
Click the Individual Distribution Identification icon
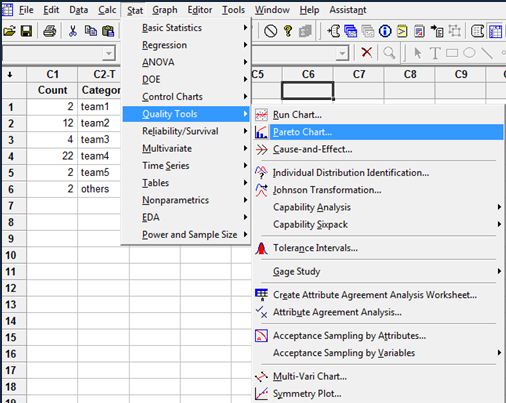[261, 172]
